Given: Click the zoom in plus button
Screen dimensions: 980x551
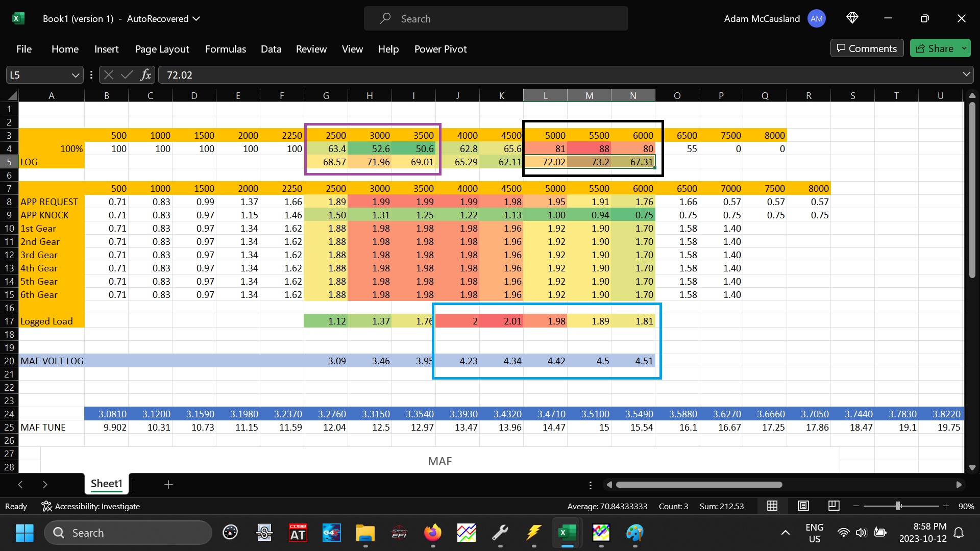Looking at the screenshot, I should 946,506.
